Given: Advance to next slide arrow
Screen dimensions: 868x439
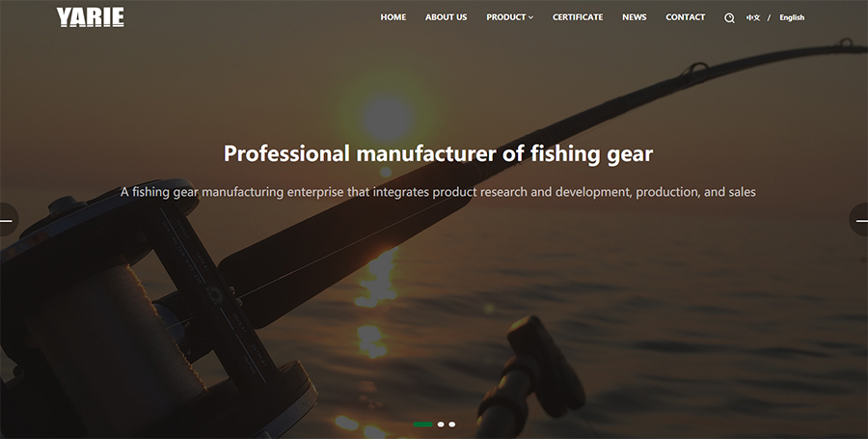Looking at the screenshot, I should [859, 220].
